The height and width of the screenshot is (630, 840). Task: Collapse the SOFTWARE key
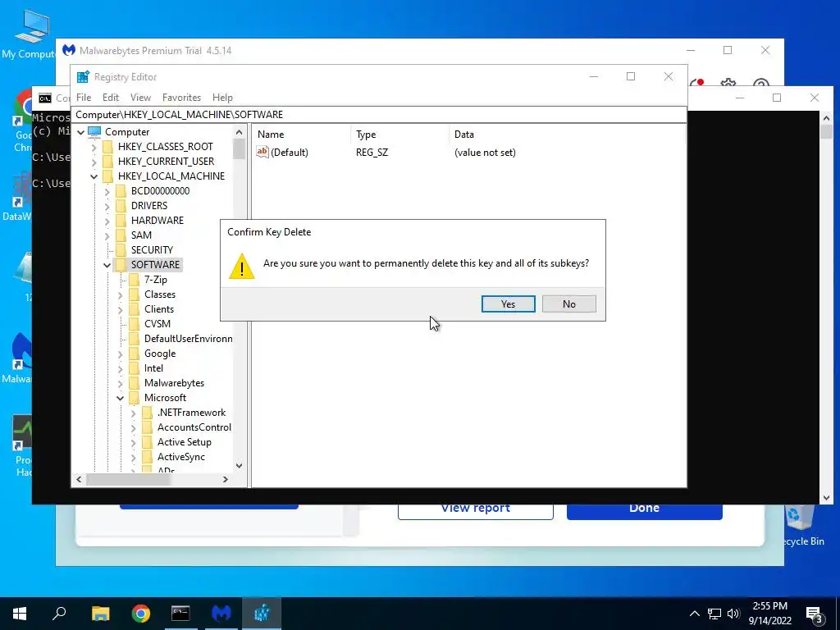107,265
